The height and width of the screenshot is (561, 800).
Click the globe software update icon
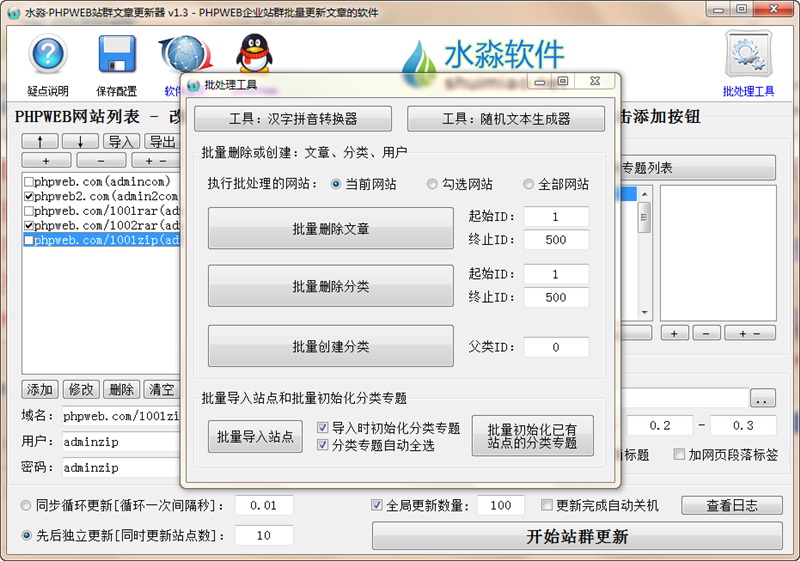[185, 54]
